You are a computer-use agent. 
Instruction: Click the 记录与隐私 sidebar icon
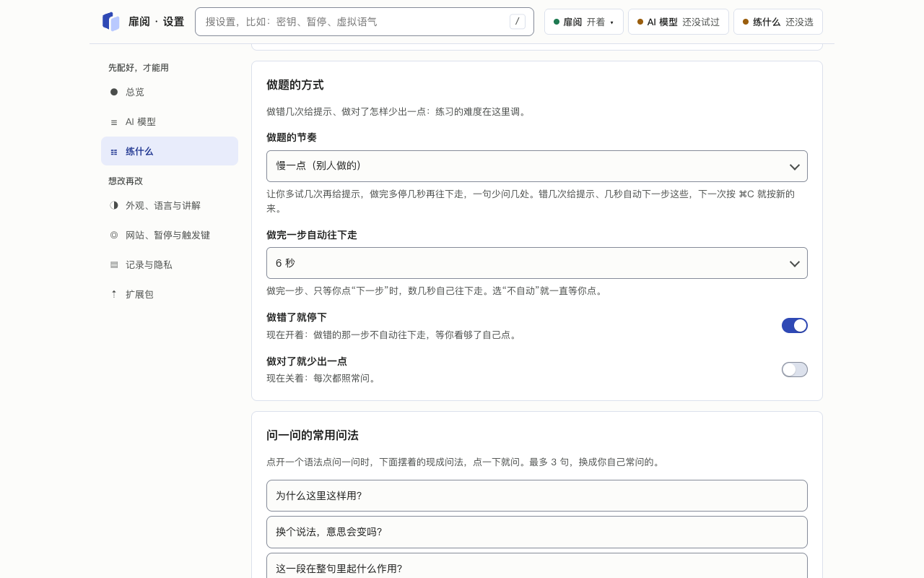pyautogui.click(x=114, y=264)
